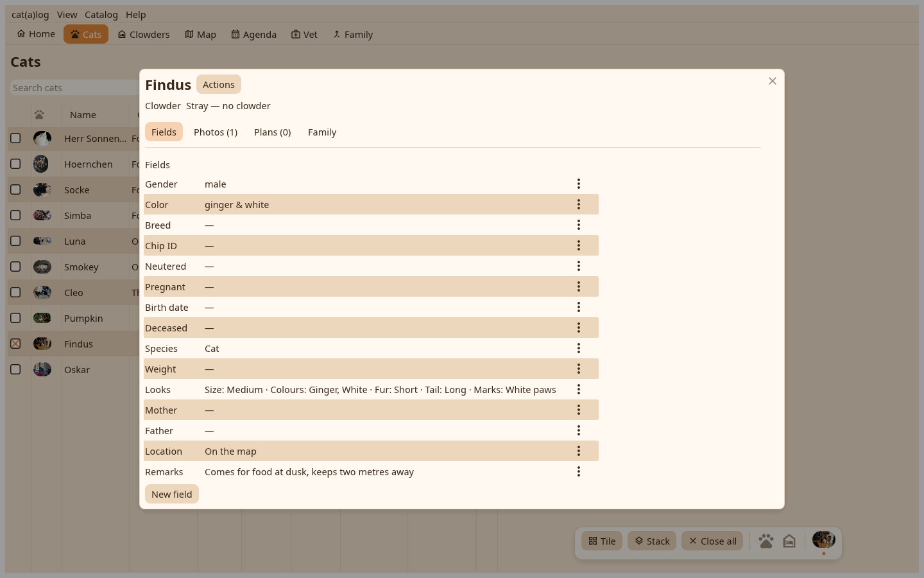Open the three-dot menu for Remarks
Viewport: 924px width, 578px height.
tap(579, 471)
